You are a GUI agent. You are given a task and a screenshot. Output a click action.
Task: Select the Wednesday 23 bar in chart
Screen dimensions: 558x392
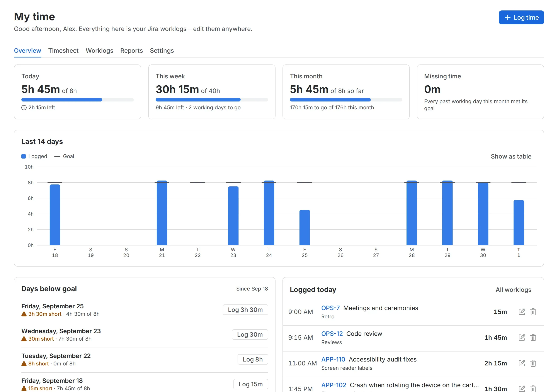pos(233,216)
